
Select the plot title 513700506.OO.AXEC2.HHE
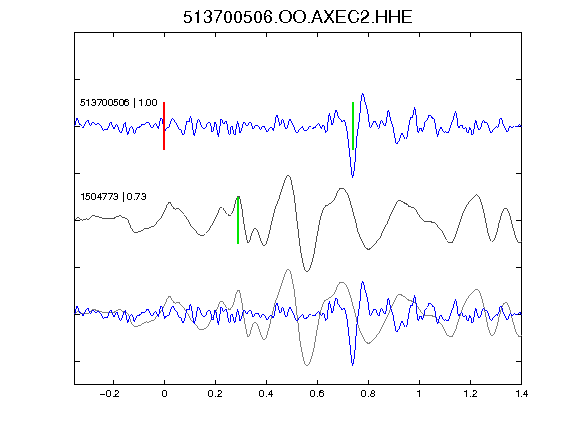298,17
